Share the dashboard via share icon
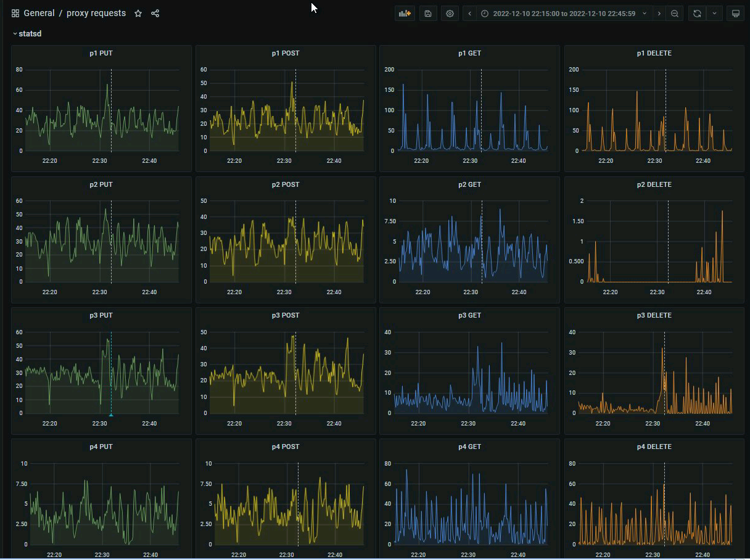Screen dimensions: 750x560 pyautogui.click(x=155, y=14)
